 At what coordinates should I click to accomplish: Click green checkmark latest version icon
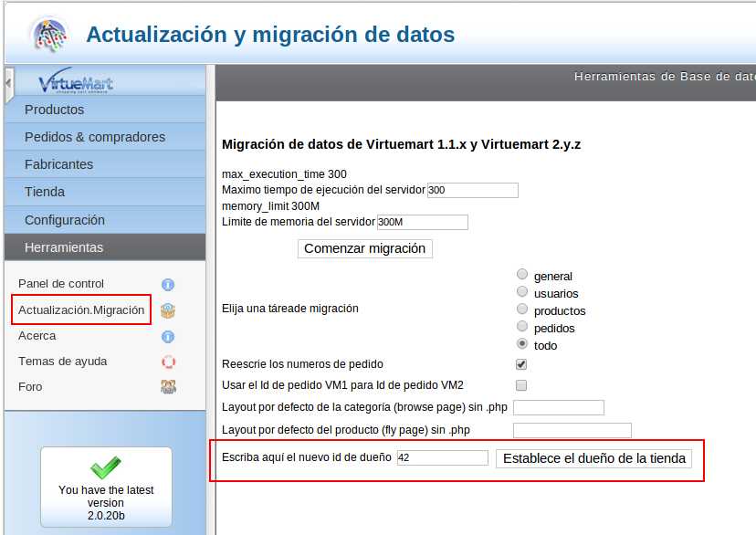pyautogui.click(x=106, y=467)
